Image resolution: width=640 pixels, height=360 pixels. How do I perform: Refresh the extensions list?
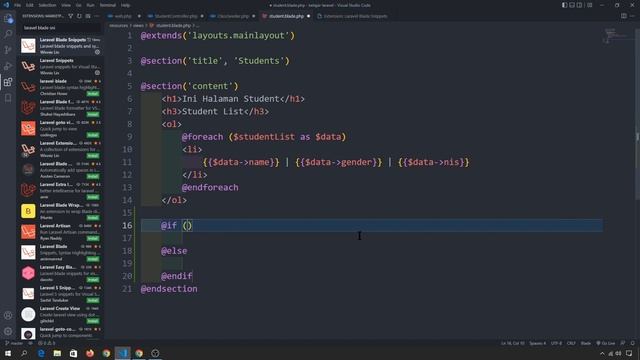click(x=79, y=16)
